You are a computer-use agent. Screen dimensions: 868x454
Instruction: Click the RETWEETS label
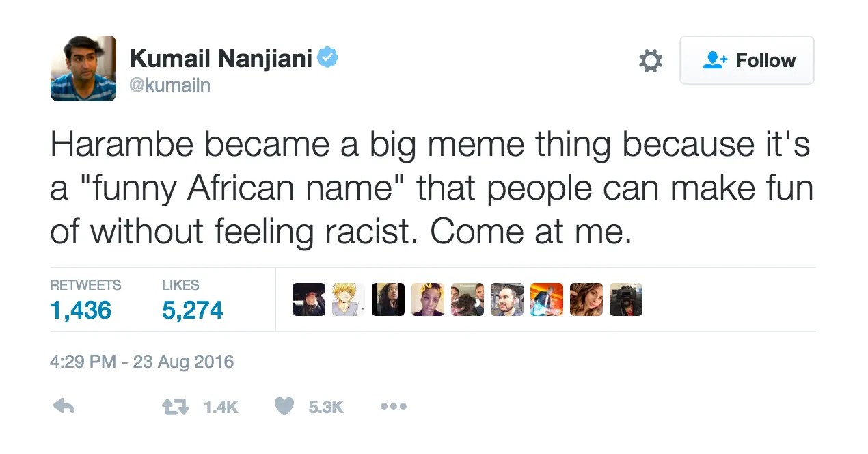pyautogui.click(x=85, y=285)
